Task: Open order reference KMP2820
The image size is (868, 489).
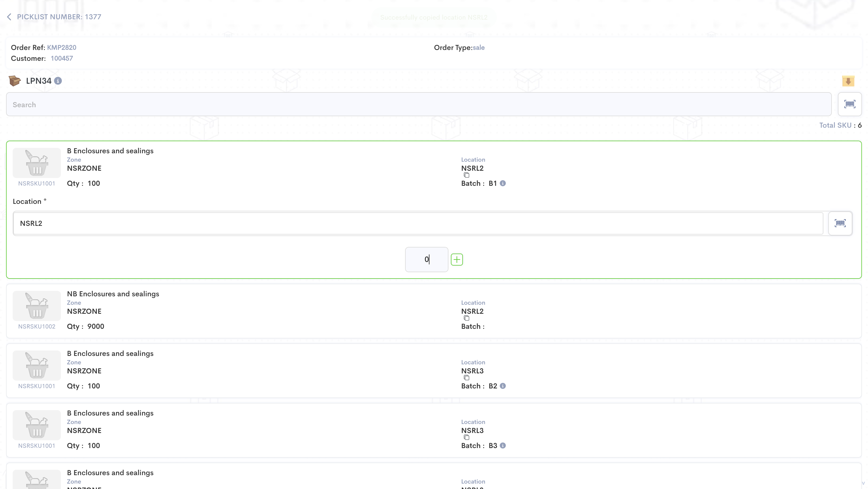Action: click(62, 48)
